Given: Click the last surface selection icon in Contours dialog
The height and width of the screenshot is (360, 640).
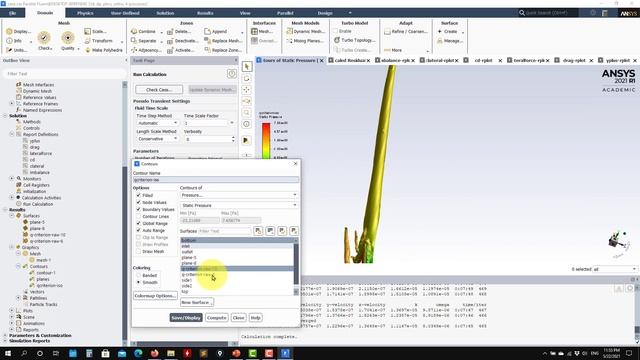Looking at the screenshot, I should point(294,231).
